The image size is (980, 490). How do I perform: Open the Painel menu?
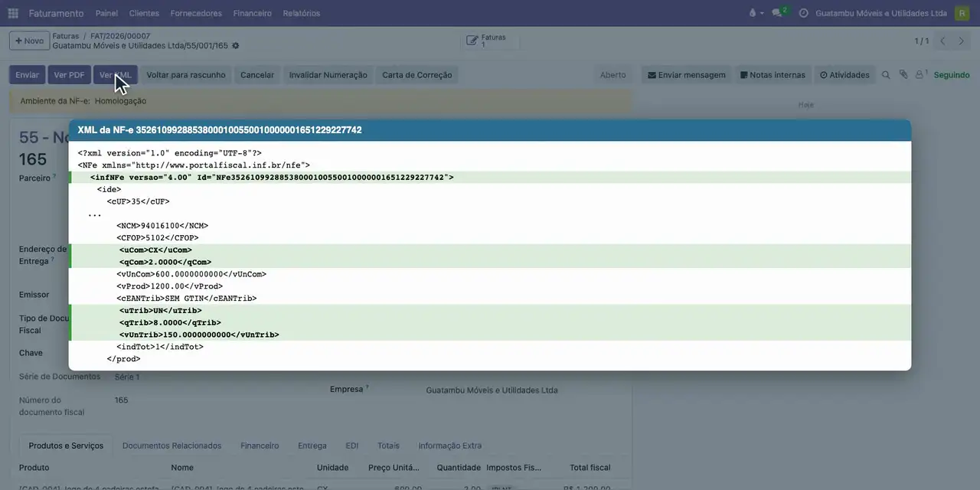[106, 13]
